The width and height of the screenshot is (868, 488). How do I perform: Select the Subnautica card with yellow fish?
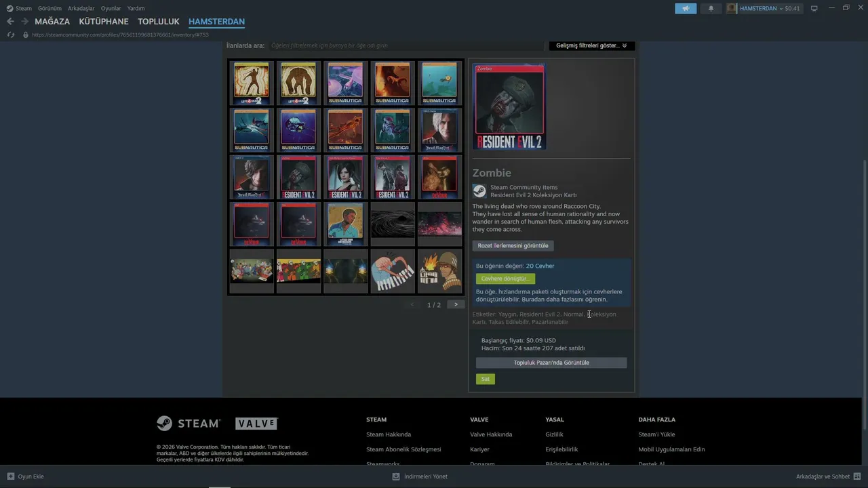[439, 82]
